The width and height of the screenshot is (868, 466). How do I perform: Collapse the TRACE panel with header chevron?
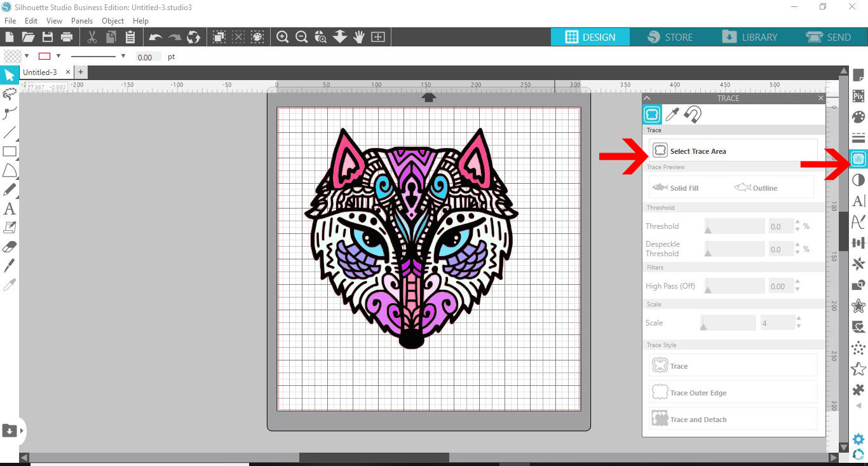(647, 98)
